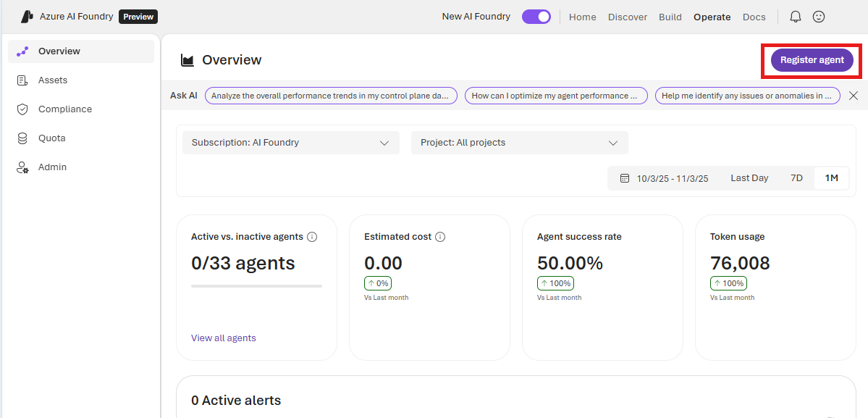Viewport: 868px width, 418px height.
Task: Close the Ask AI suggestions bar
Action: point(854,96)
